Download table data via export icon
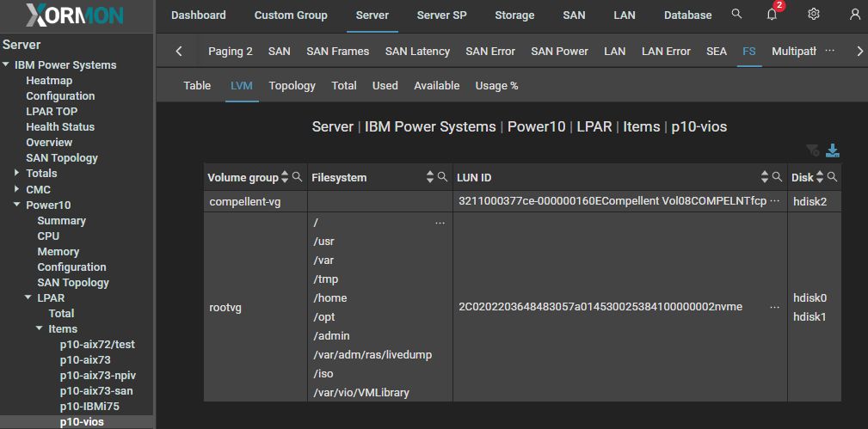This screenshot has height=429, width=868. [833, 150]
